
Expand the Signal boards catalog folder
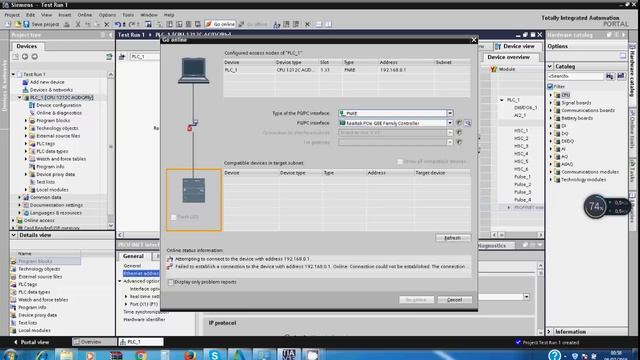tap(551, 103)
